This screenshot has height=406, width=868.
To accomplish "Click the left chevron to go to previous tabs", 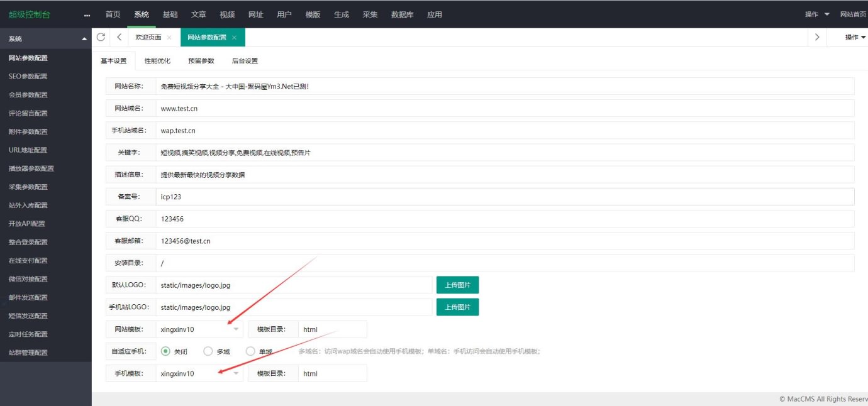I will coord(120,37).
